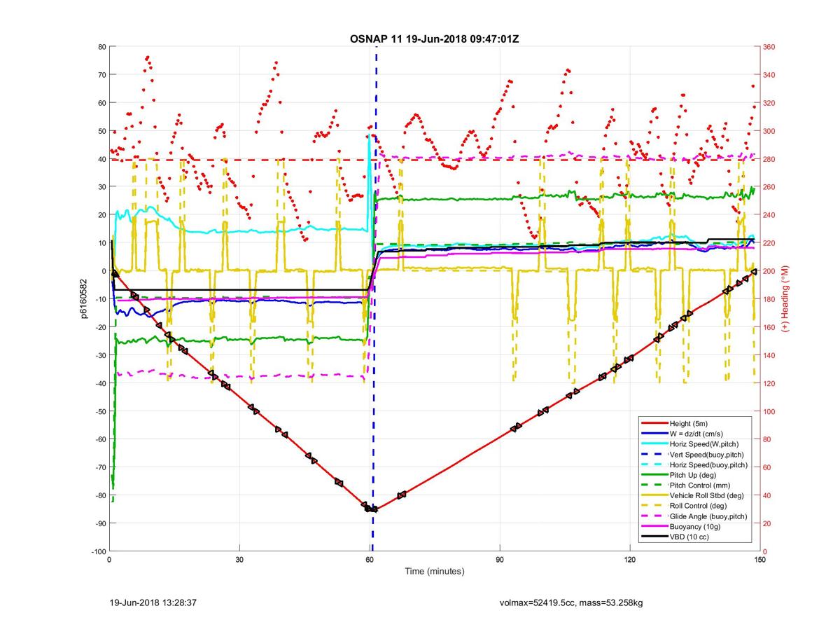Click the right axis tick label '280'
840x620 pixels.
coord(769,159)
